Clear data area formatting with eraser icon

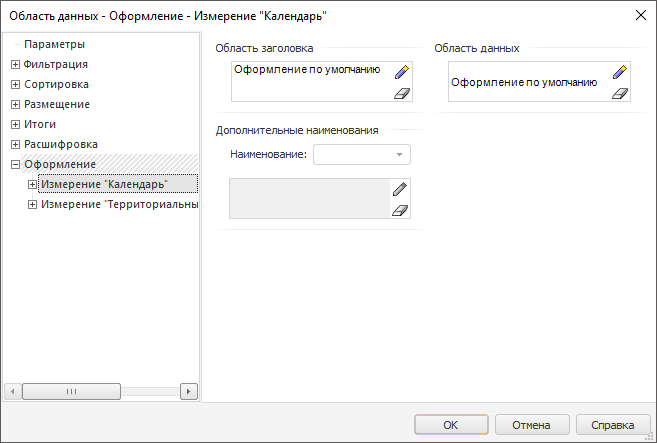pyautogui.click(x=619, y=93)
